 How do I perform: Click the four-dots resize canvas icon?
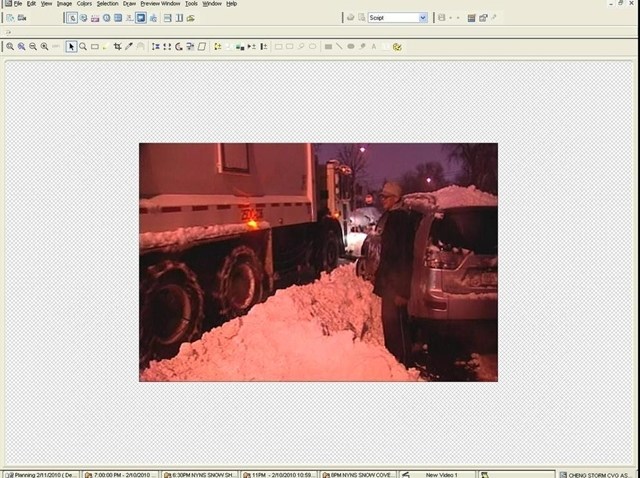pyautogui.click(x=167, y=47)
